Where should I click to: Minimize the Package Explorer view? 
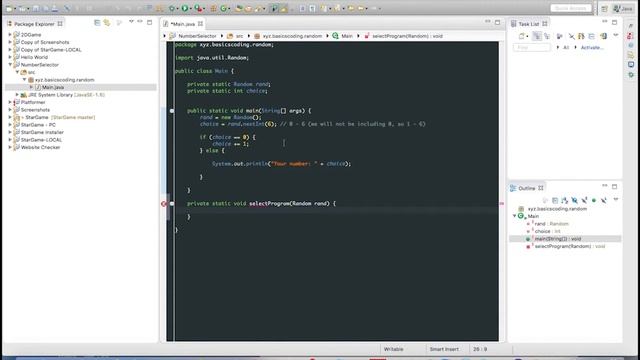coord(140,21)
